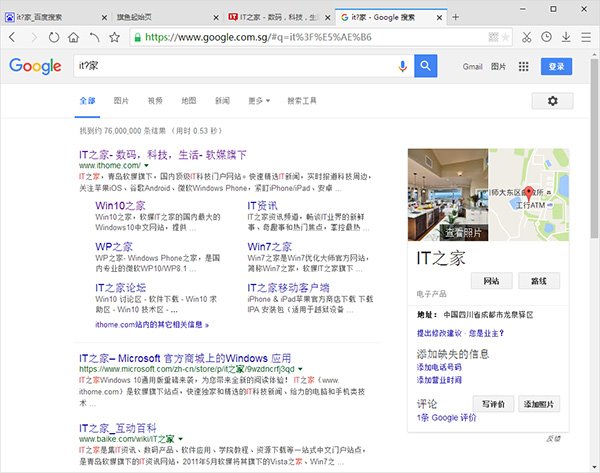Click the Google voice search microphone
Image resolution: width=600 pixels, height=473 pixels.
403,67
